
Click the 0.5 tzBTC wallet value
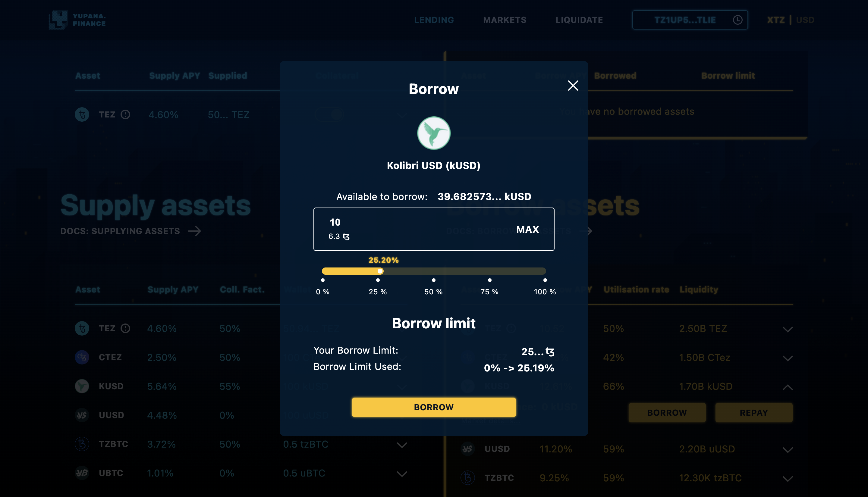[x=306, y=444]
